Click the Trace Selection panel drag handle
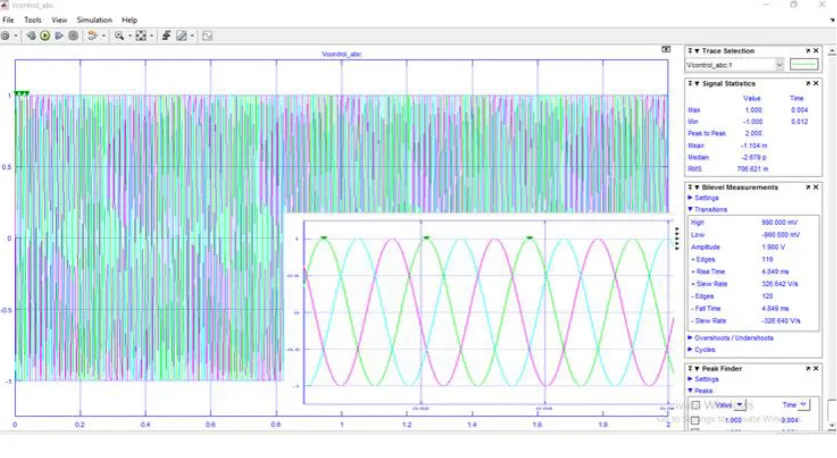Image resolution: width=837 pixels, height=458 pixels. (x=690, y=51)
